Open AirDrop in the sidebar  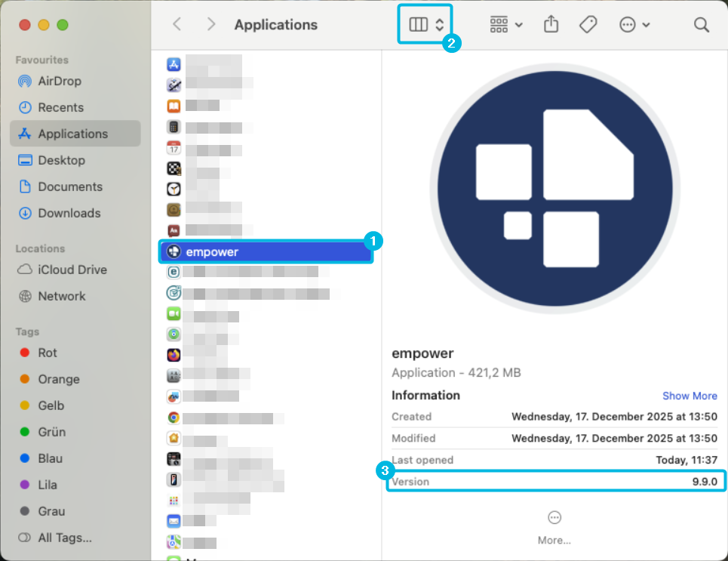tap(75, 82)
